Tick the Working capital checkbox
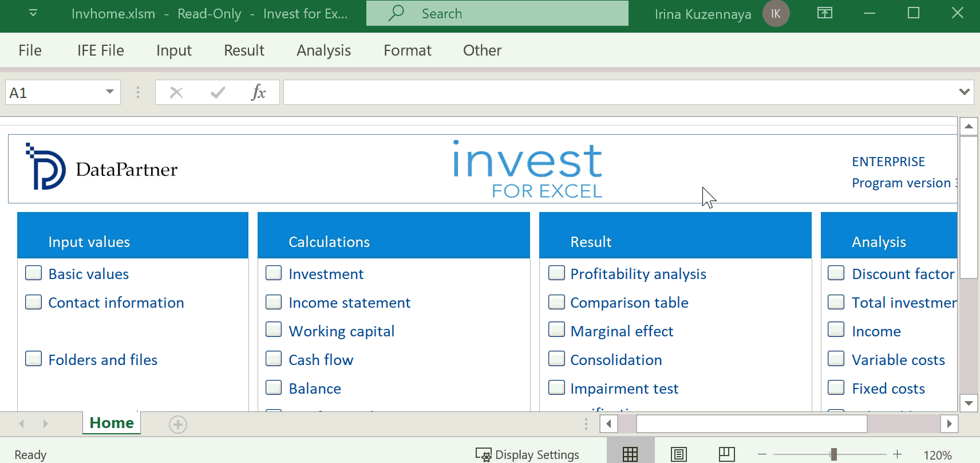The height and width of the screenshot is (463, 980). click(274, 329)
